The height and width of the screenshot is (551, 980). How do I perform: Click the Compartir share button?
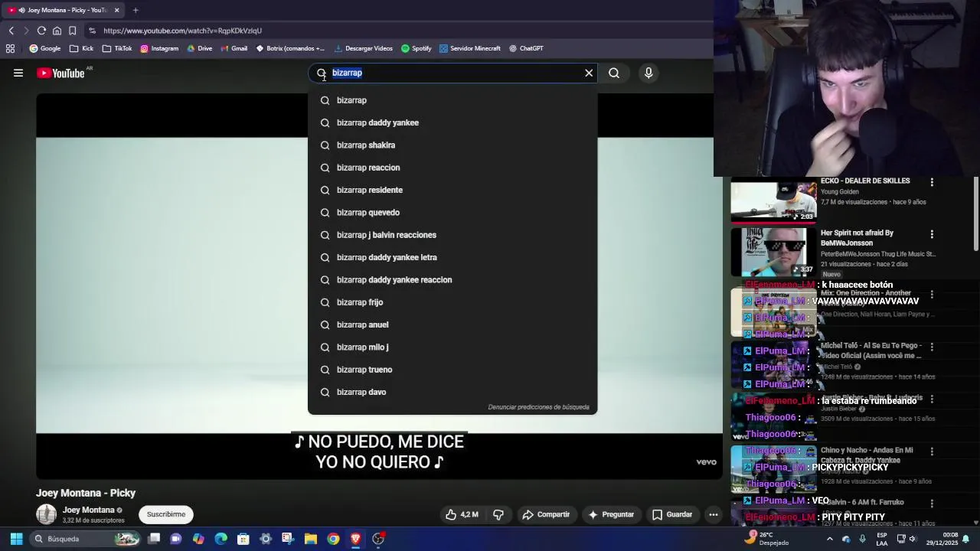(546, 514)
